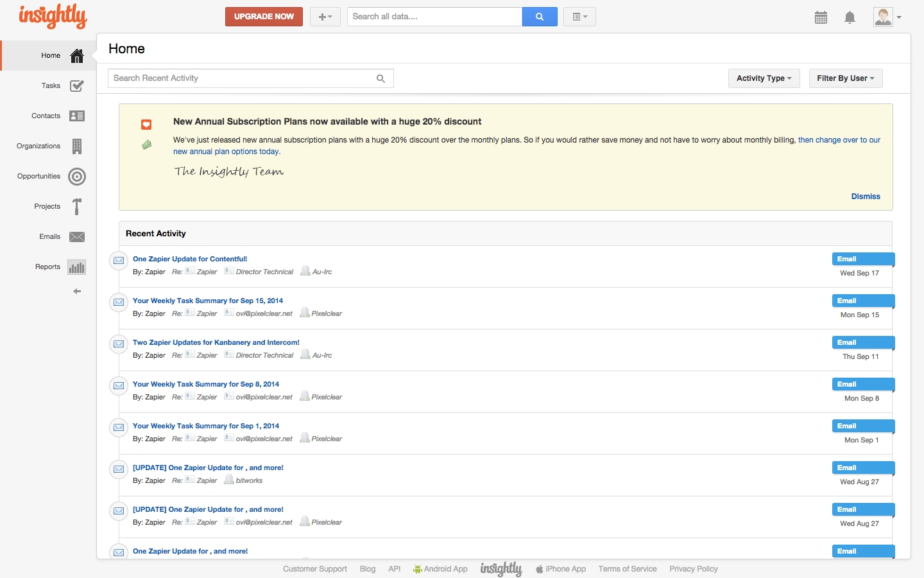
Task: Open Projects hammer icon in sidebar
Action: [x=77, y=207]
